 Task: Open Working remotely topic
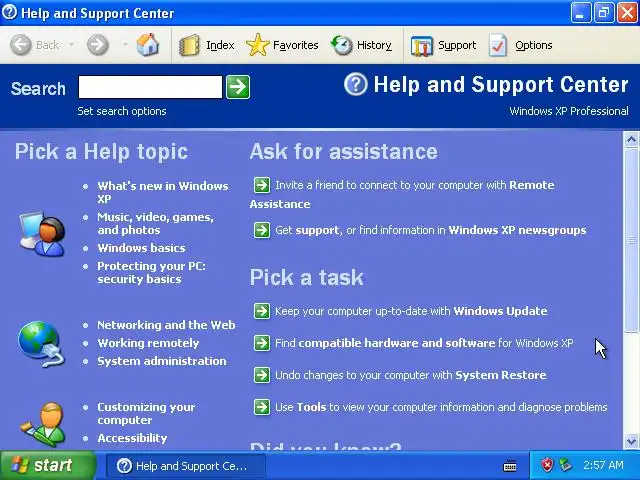[148, 343]
